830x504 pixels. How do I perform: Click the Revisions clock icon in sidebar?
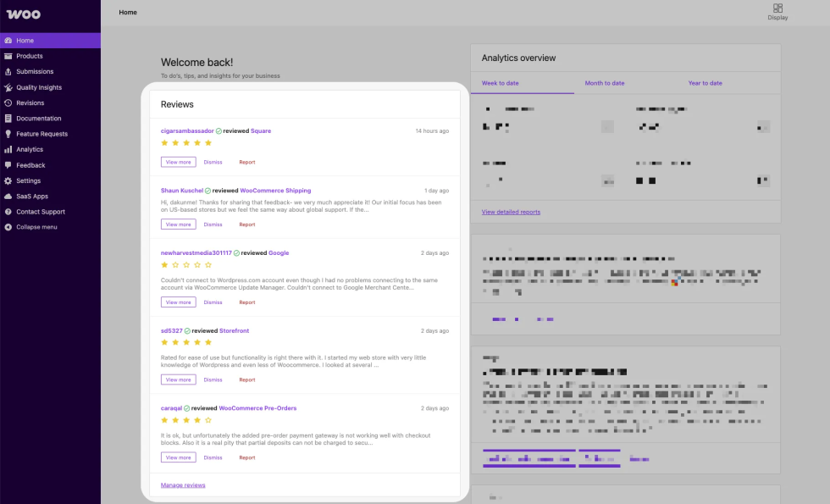coord(8,102)
